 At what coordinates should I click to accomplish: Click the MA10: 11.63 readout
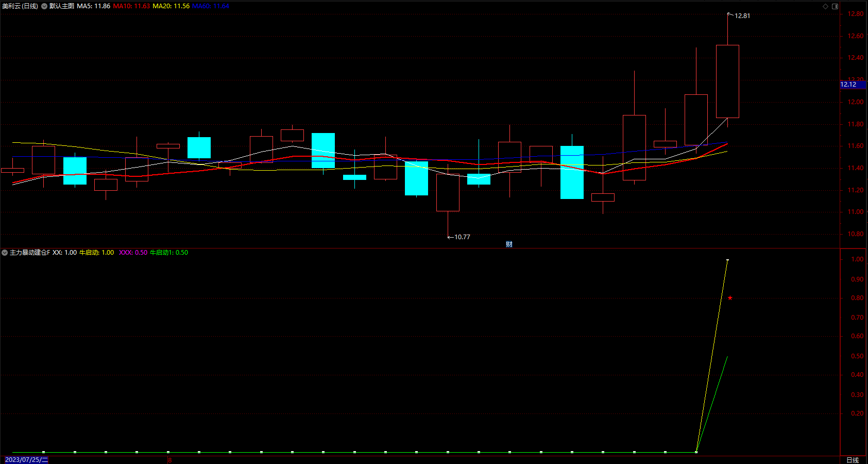(131, 6)
